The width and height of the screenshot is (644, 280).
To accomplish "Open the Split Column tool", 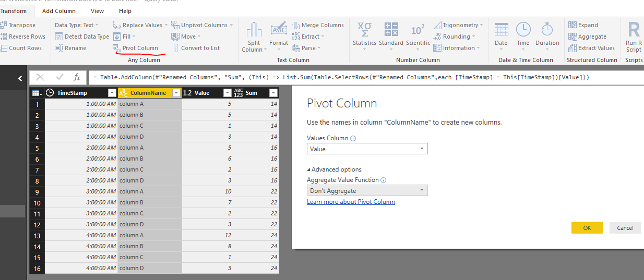I will (254, 37).
